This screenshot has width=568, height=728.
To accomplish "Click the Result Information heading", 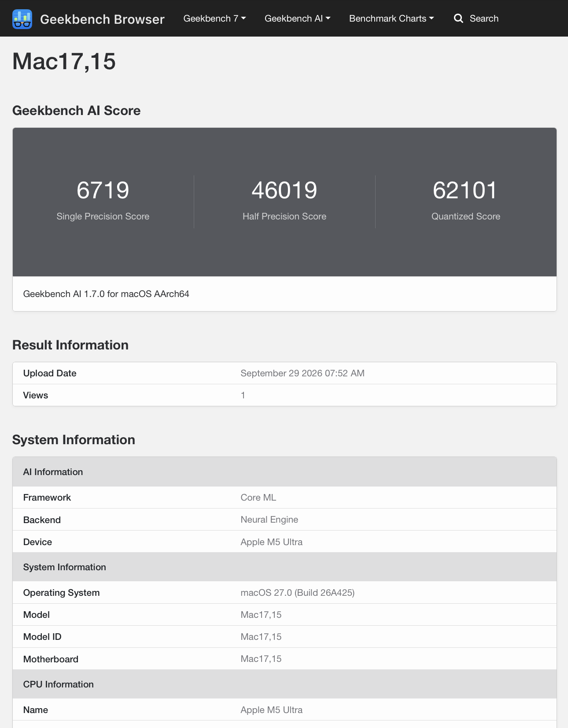I will (x=70, y=345).
